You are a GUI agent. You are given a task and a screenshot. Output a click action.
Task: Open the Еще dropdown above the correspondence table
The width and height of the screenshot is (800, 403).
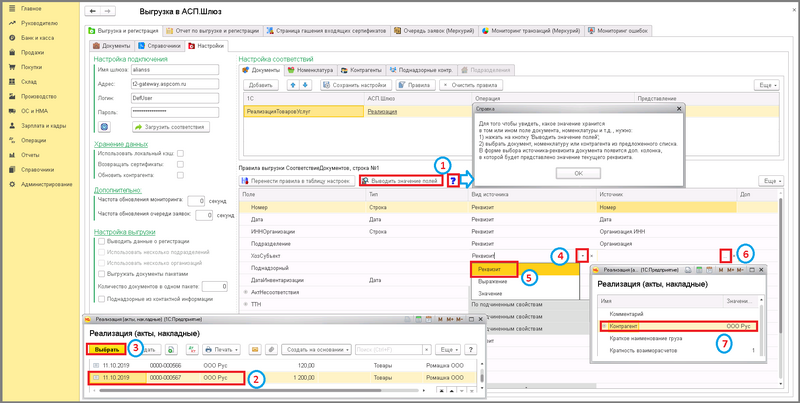pos(766,85)
